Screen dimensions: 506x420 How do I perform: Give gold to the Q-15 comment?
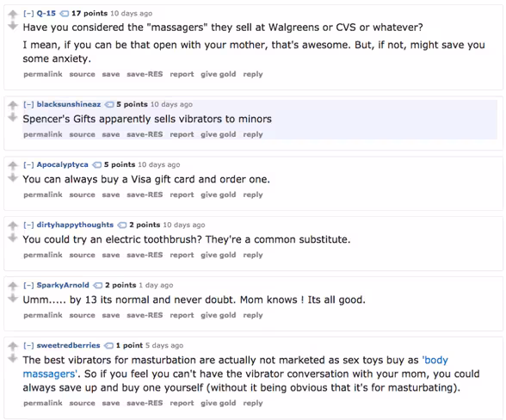point(219,74)
